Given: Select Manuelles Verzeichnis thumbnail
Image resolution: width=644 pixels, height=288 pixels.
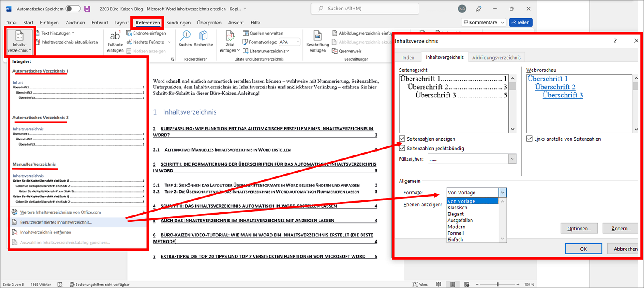Looking at the screenshot, I should 79,182.
